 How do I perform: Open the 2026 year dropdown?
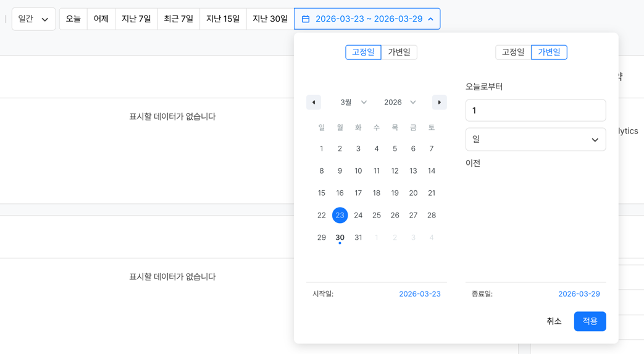tap(399, 103)
